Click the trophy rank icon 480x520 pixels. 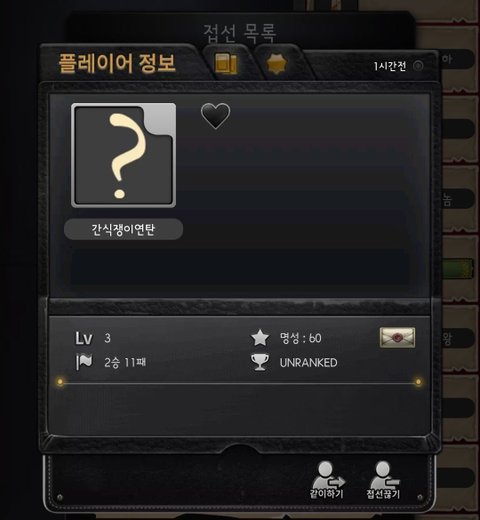pyautogui.click(x=260, y=362)
